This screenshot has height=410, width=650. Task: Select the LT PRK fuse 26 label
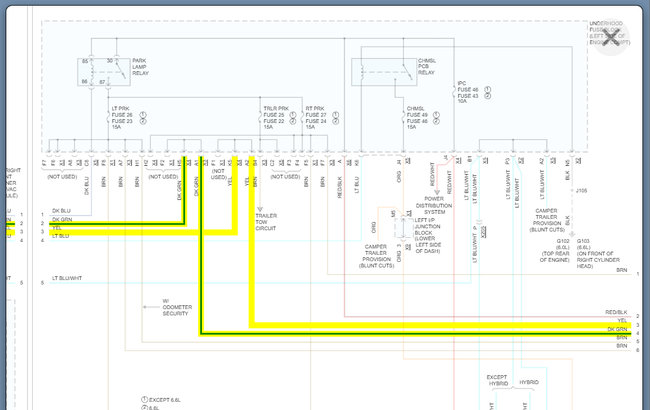[122, 118]
